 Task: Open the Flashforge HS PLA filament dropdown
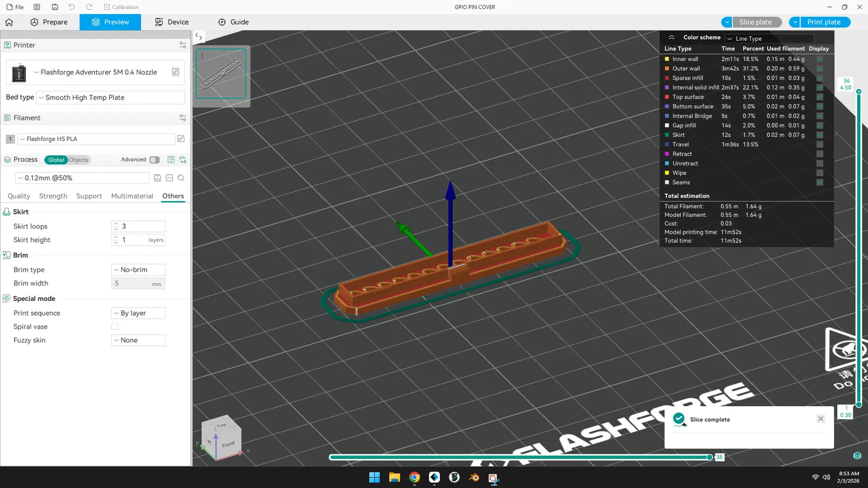pyautogui.click(x=96, y=139)
